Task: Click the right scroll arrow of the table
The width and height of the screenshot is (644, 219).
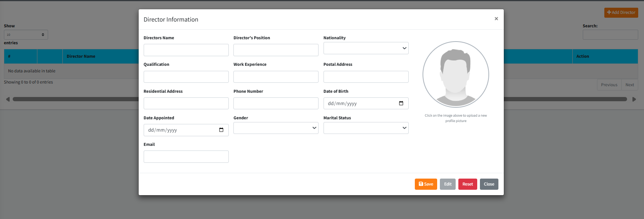Action: click(x=634, y=99)
